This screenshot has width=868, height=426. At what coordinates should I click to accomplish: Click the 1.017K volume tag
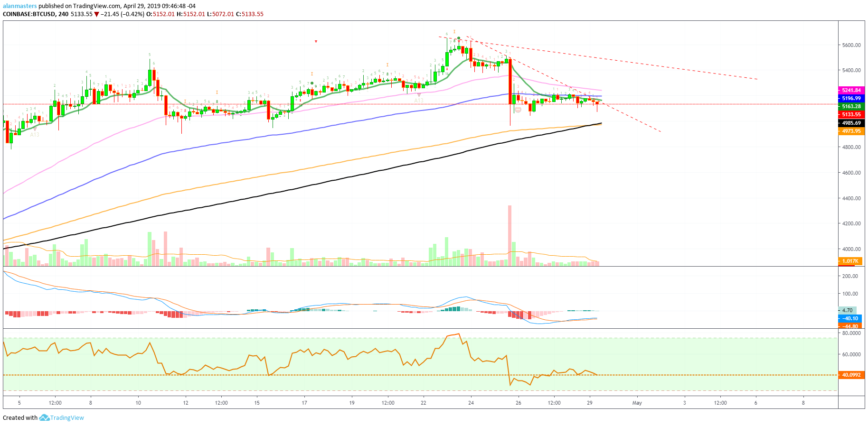[851, 261]
